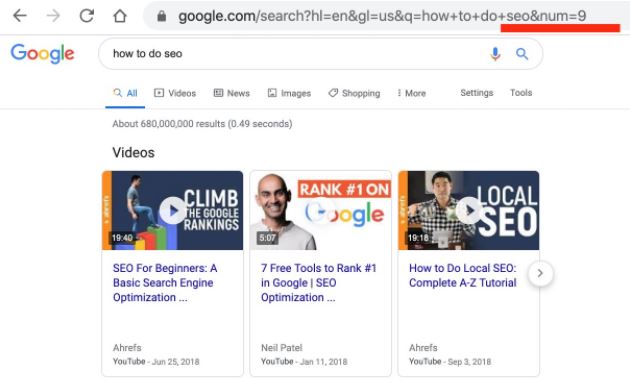Click the browser forward arrow
The image size is (630, 390).
pyautogui.click(x=53, y=16)
